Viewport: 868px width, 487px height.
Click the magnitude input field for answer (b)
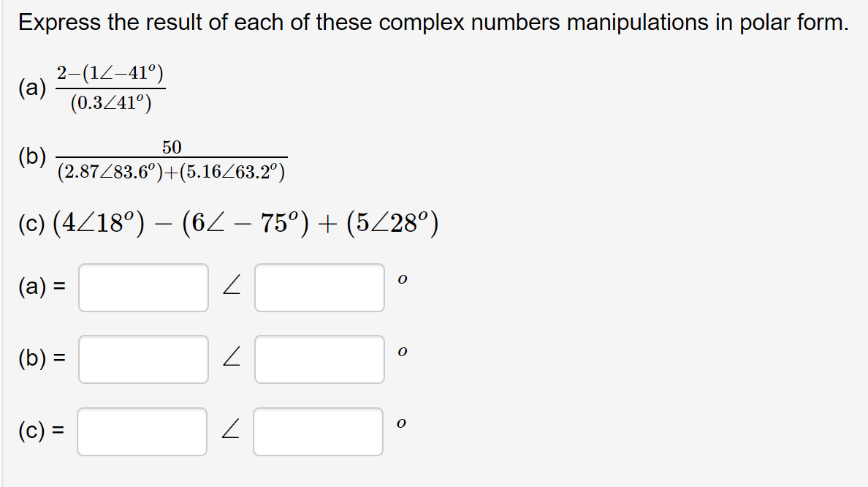(142, 360)
